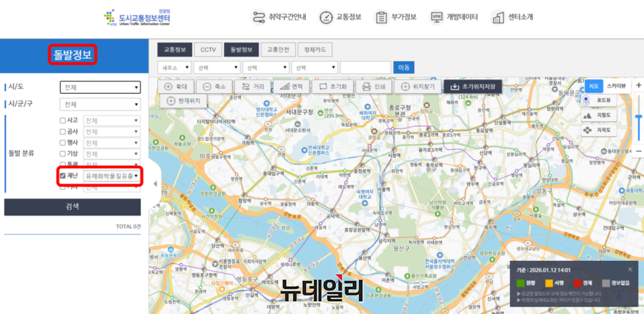Collapse the left panel with arrow handle
The height and width of the screenshot is (314, 644).
tap(155, 184)
